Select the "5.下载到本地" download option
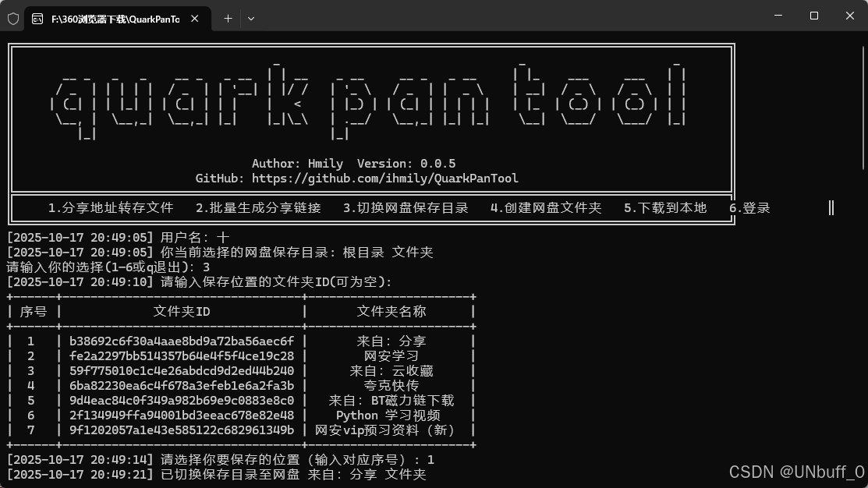Viewport: 868px width, 488px height. (665, 207)
